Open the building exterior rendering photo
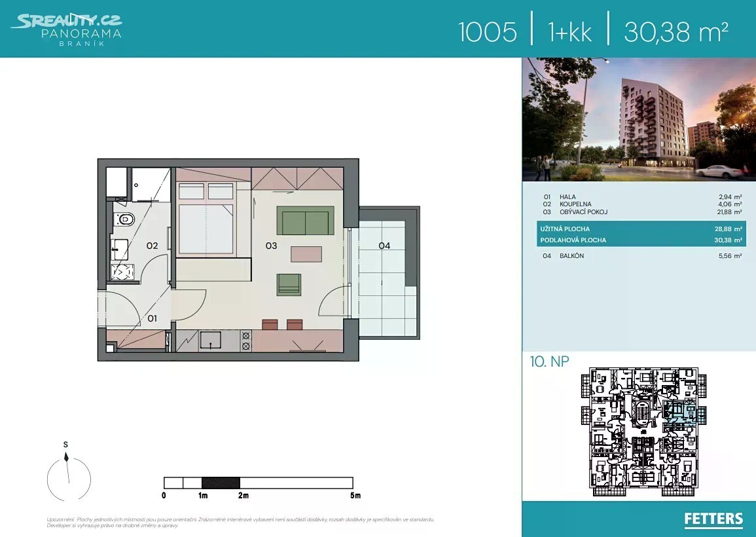The image size is (756, 537). (638, 119)
